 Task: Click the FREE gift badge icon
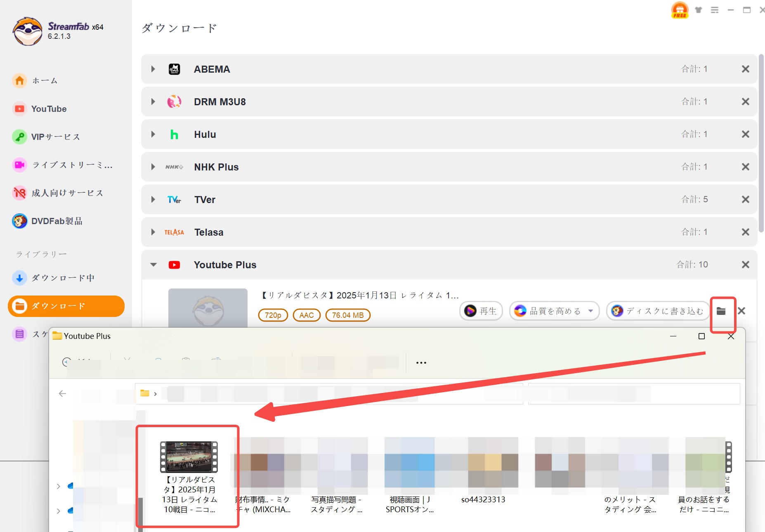click(680, 10)
